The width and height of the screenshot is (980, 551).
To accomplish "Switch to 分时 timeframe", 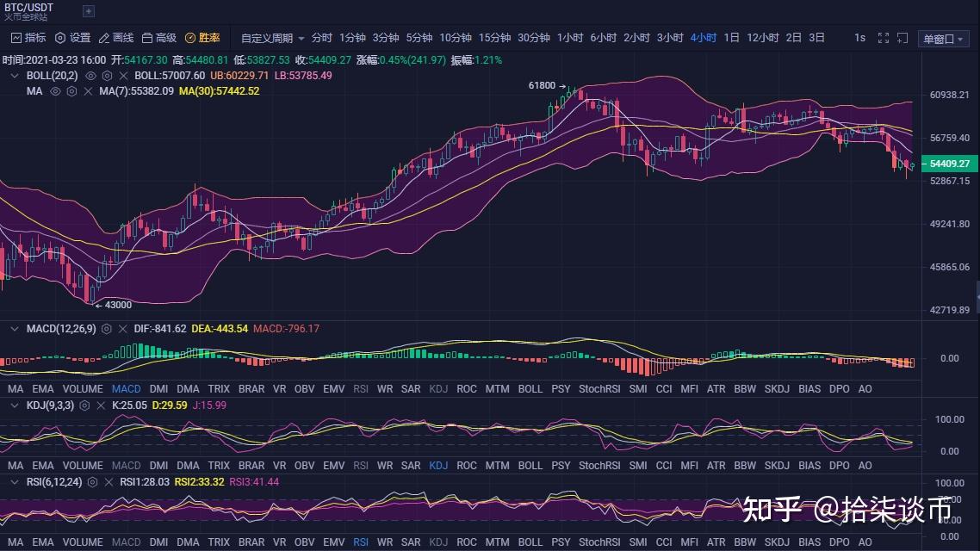I will [x=322, y=38].
